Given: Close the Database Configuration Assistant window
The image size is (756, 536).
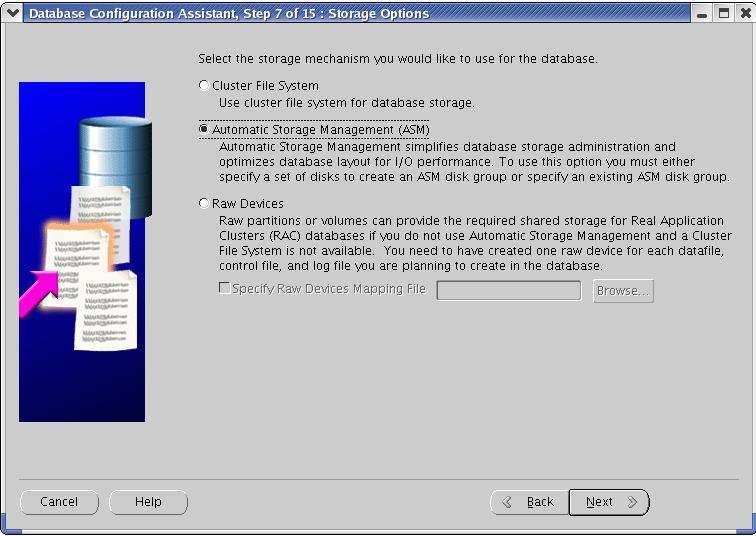Looking at the screenshot, I should pyautogui.click(x=744, y=13).
